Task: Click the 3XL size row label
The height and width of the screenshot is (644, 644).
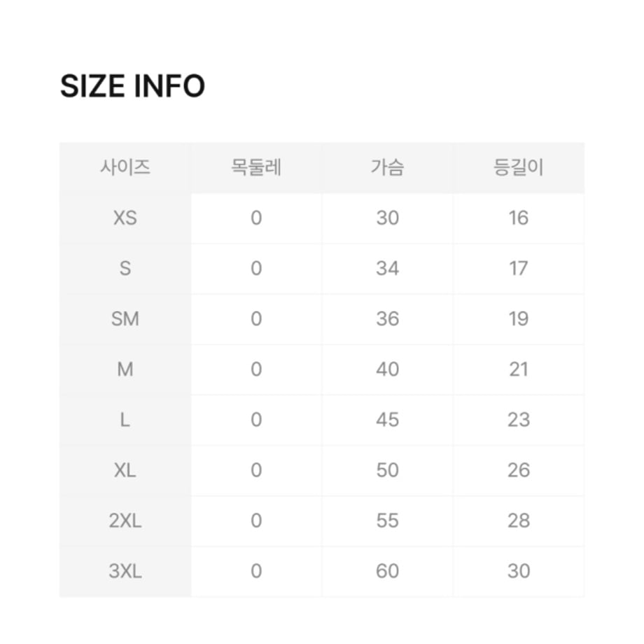Action: point(125,571)
